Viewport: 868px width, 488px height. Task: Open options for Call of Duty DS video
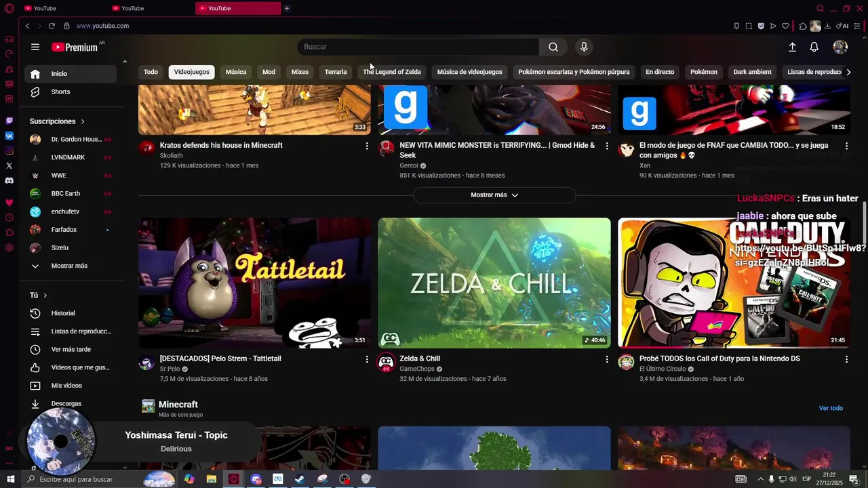click(x=846, y=359)
